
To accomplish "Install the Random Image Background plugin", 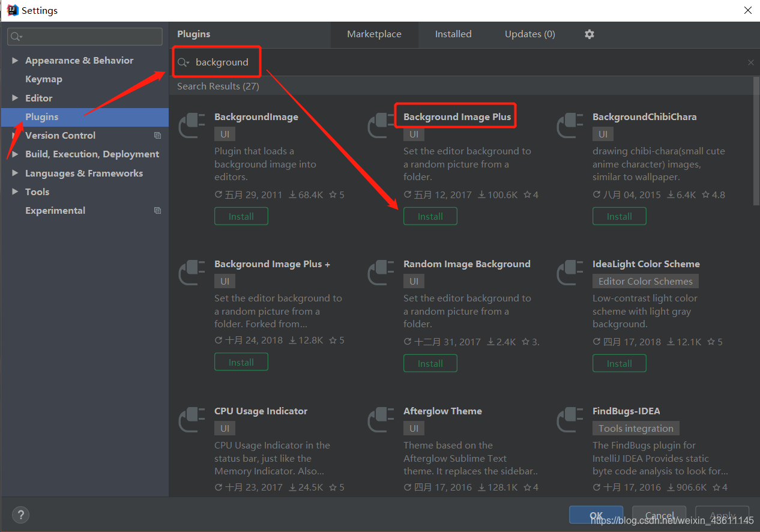I will 430,363.
